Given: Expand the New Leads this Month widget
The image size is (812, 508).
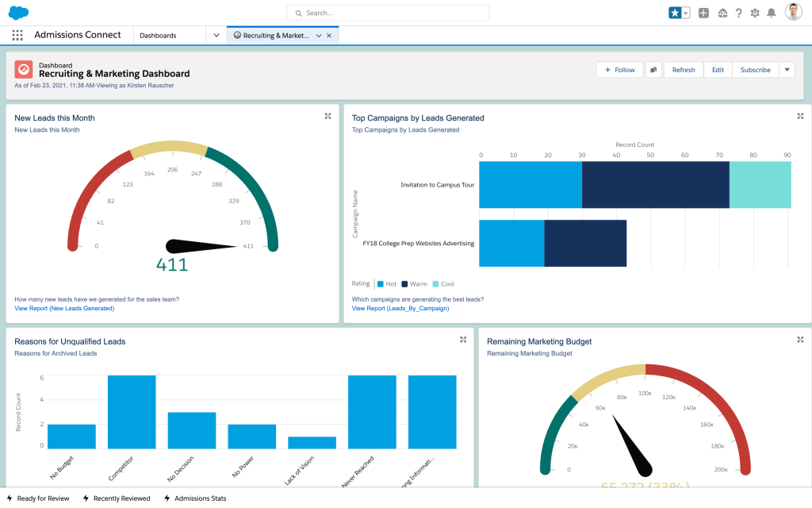Looking at the screenshot, I should click(x=327, y=117).
